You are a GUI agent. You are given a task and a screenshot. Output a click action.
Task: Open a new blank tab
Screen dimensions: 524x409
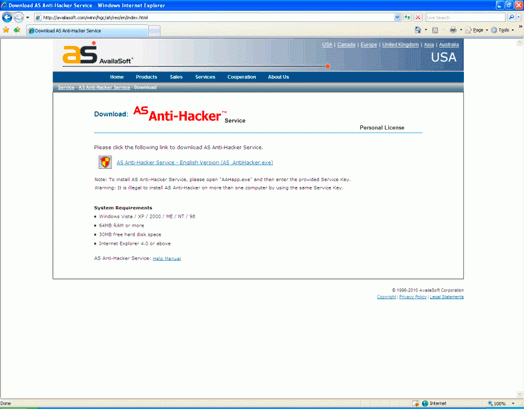[154, 31]
